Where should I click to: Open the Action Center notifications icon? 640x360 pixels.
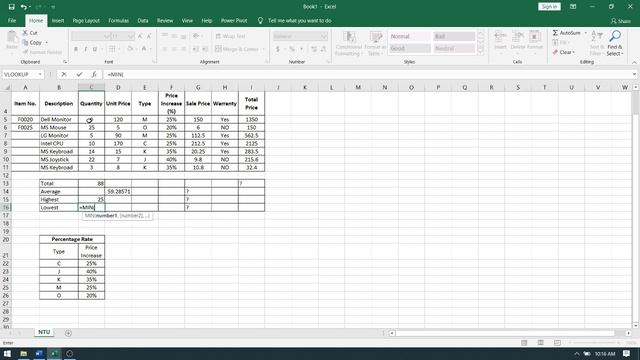tap(626, 354)
